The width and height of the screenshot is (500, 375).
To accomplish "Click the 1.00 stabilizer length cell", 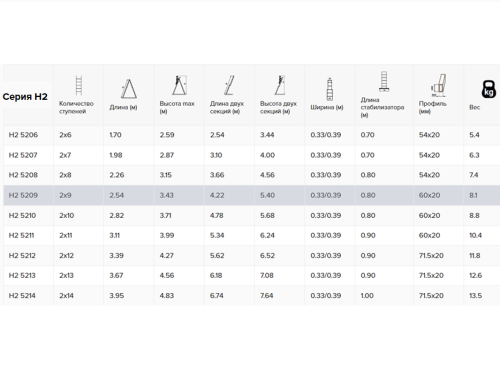I will [367, 296].
